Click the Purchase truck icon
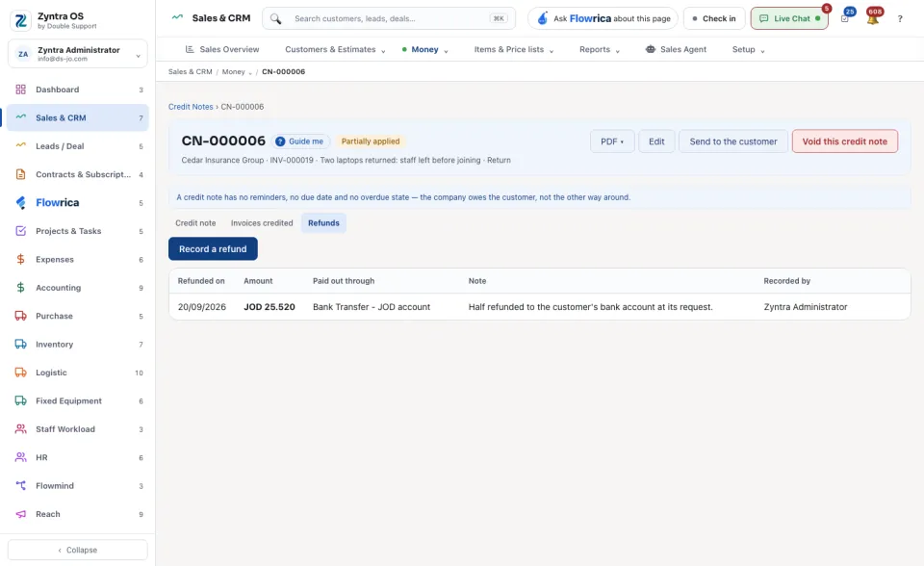 [20, 316]
